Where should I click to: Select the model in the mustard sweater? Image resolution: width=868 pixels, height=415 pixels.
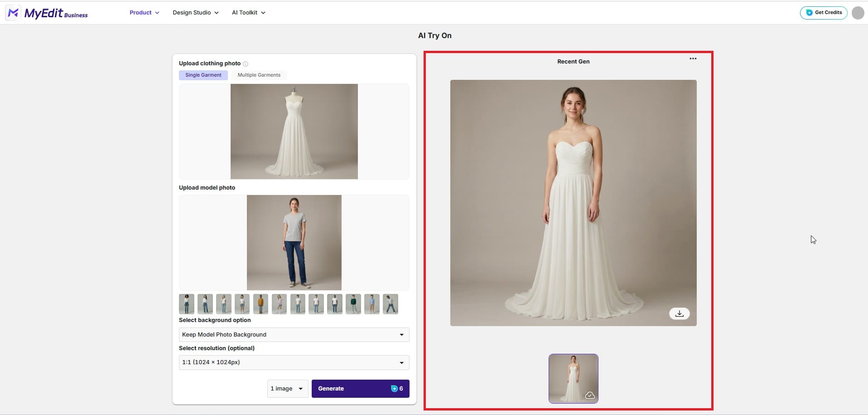pyautogui.click(x=260, y=304)
